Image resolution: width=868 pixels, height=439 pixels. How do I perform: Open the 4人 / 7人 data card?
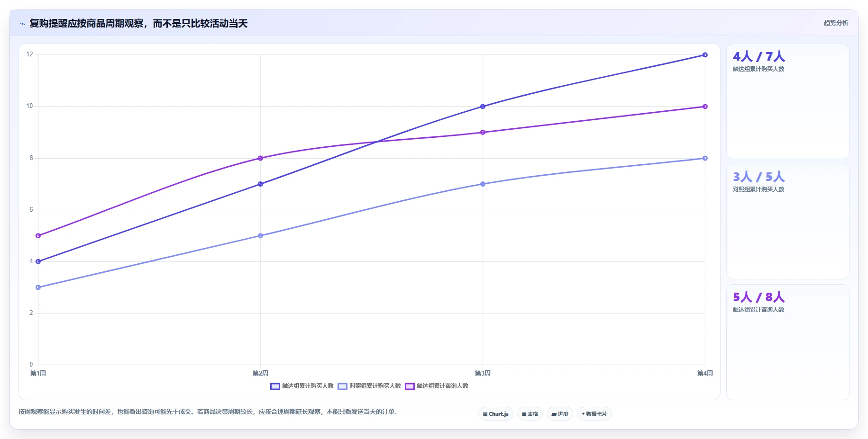tap(787, 101)
